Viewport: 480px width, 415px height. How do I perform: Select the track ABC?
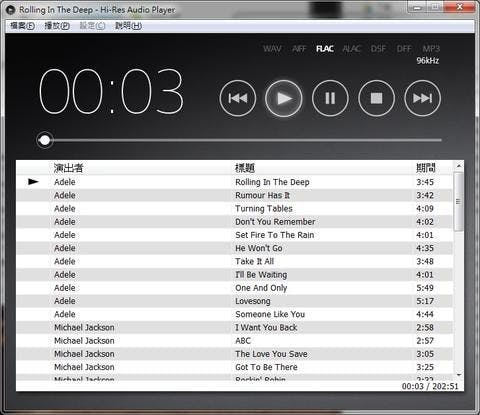[235, 341]
